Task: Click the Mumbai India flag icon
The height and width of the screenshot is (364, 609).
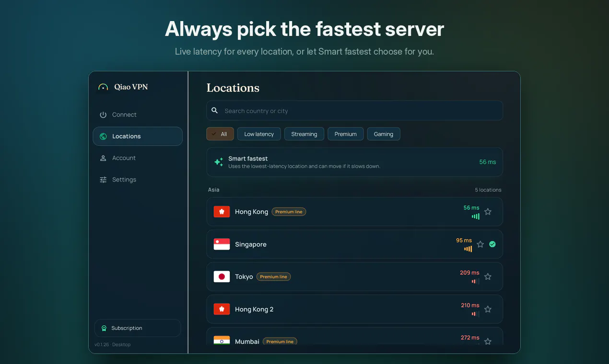Action: coord(222,341)
